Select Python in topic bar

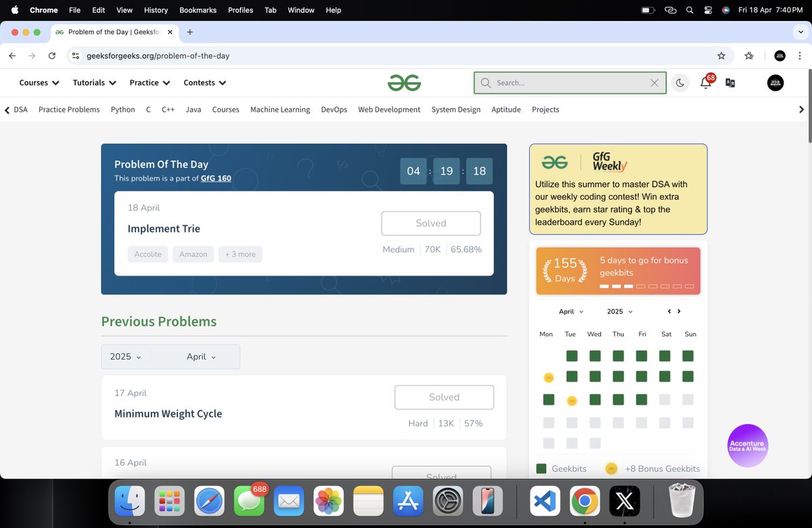[123, 110]
